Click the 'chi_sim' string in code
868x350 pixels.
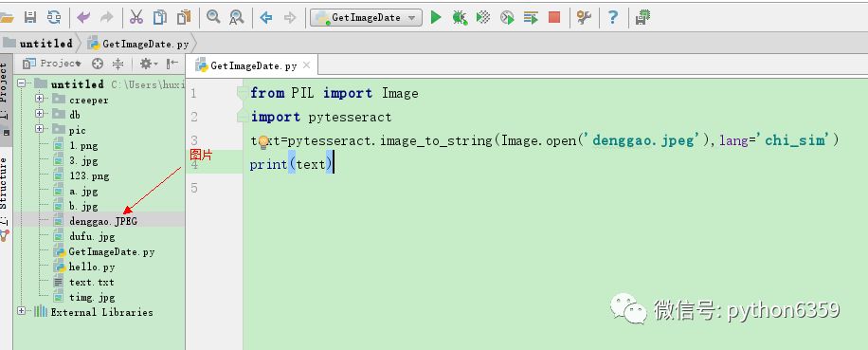click(795, 140)
